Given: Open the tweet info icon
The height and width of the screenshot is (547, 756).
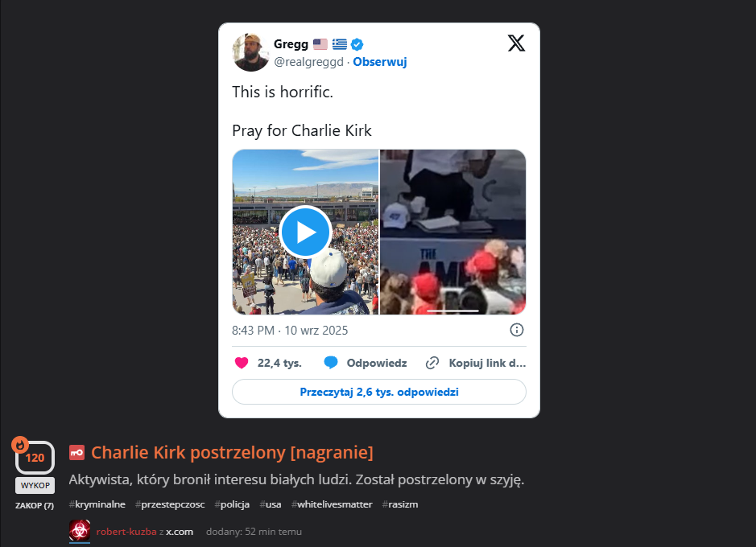Looking at the screenshot, I should (x=517, y=330).
